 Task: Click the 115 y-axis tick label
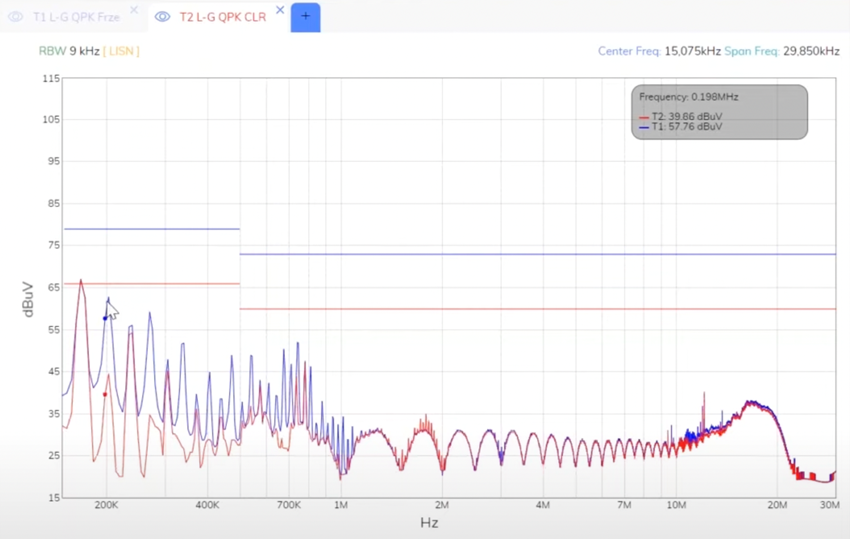(51, 79)
